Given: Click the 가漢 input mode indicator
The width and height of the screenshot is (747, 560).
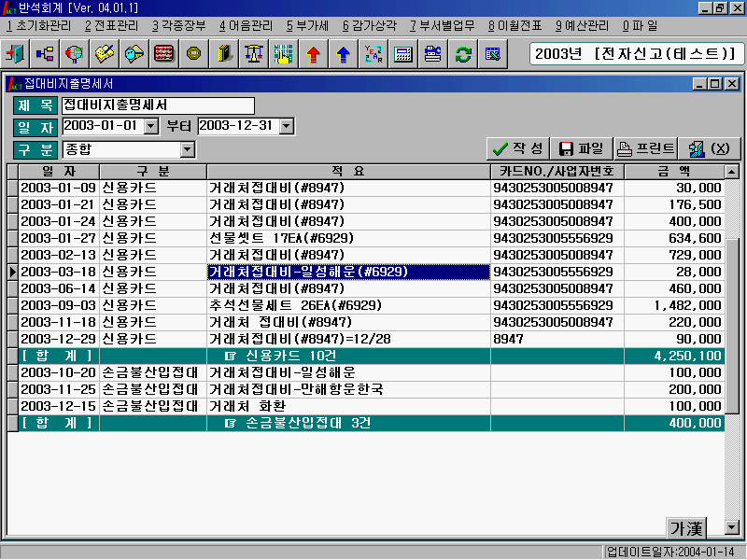Looking at the screenshot, I should [686, 527].
